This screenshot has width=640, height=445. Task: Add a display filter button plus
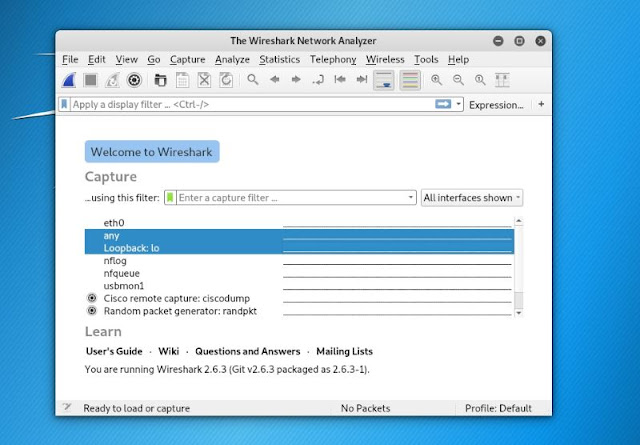pyautogui.click(x=541, y=104)
